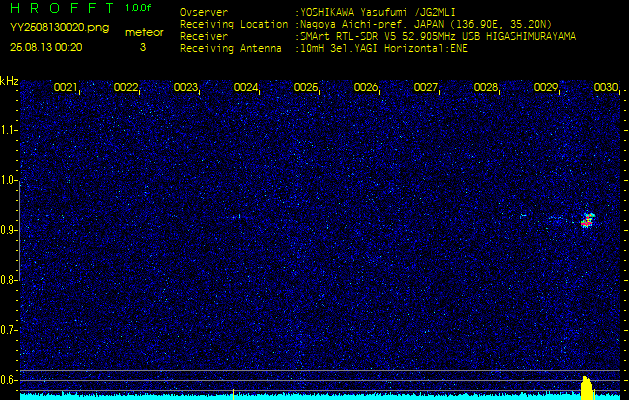The height and width of the screenshot is (400, 629).
Task: Click the 'Ovserver' field label
Action: point(204,13)
